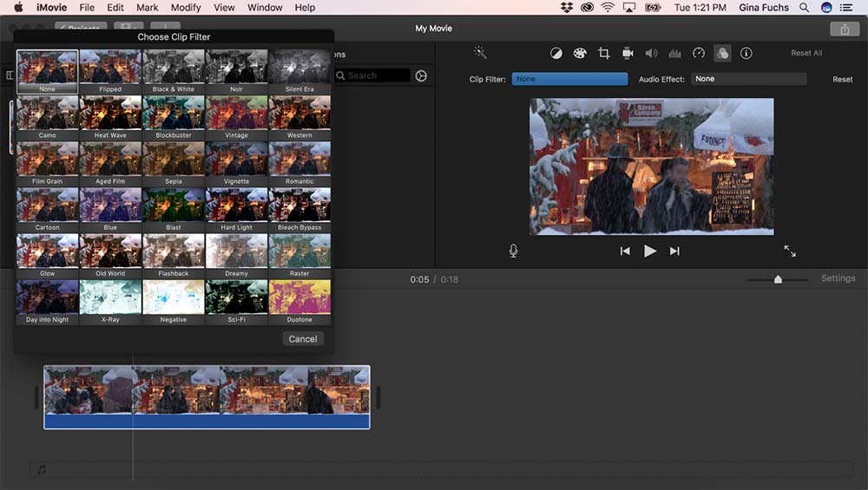Image resolution: width=868 pixels, height=490 pixels.
Task: Open Notification Center list icon
Action: 846,7
